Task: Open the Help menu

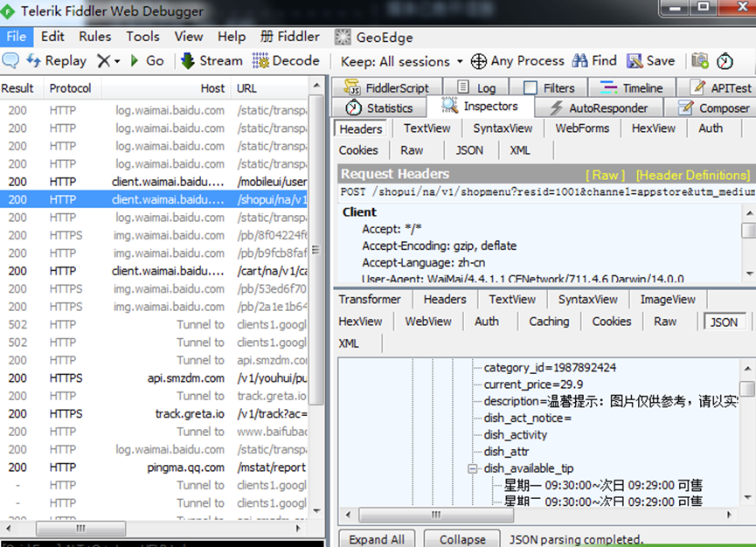Action: click(x=232, y=37)
